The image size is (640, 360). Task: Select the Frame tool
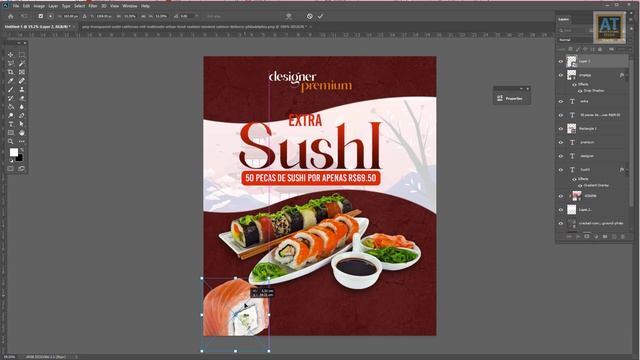pyautogui.click(x=22, y=72)
